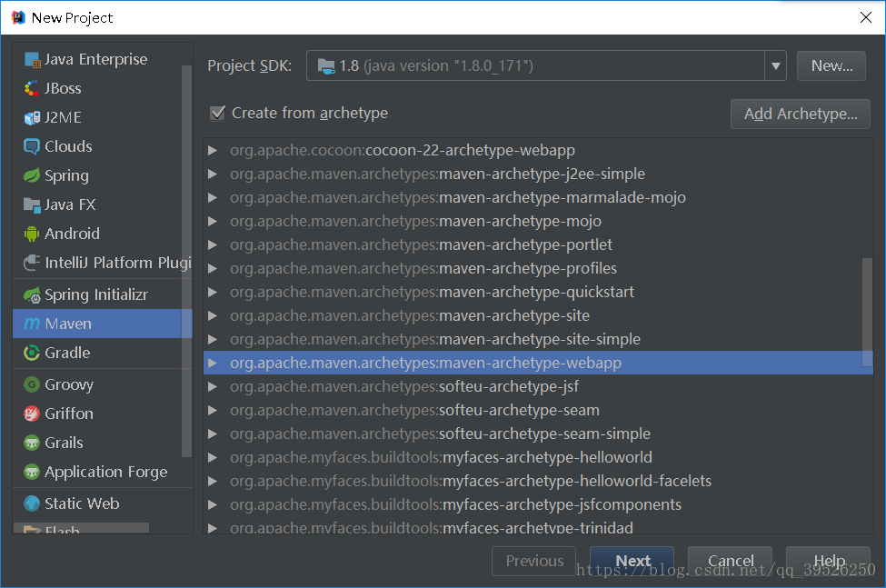Open the Project SDK dropdown arrow

(775, 66)
